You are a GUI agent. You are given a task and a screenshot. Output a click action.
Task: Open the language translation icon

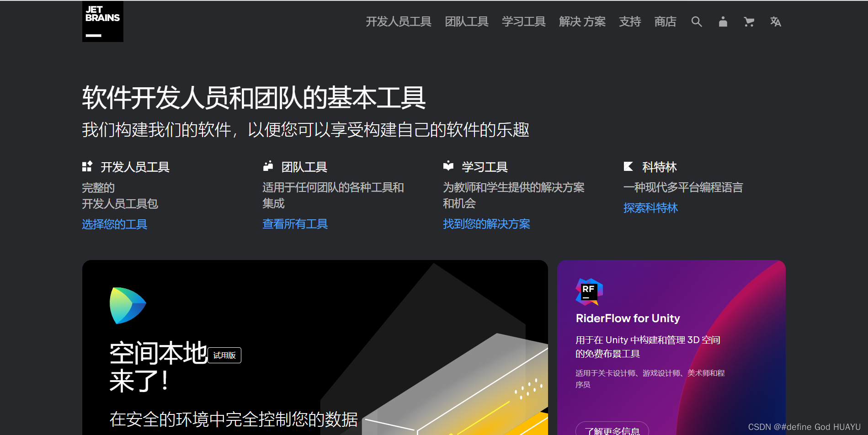pyautogui.click(x=775, y=21)
